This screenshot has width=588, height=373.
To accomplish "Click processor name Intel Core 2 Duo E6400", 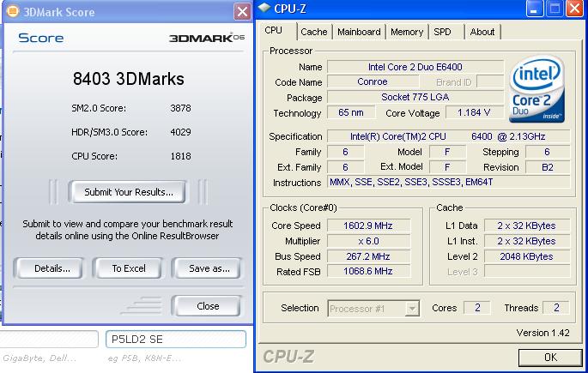I will point(415,67).
